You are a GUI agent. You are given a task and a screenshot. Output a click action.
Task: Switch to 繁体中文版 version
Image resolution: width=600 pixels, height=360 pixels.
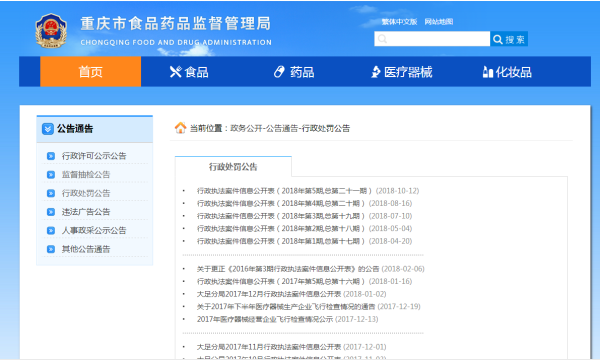pyautogui.click(x=399, y=22)
